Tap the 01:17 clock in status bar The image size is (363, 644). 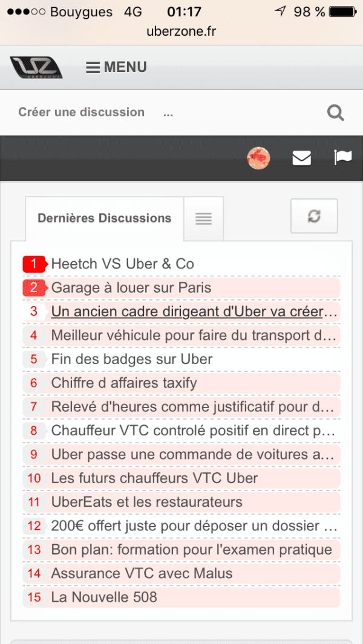[x=183, y=12]
